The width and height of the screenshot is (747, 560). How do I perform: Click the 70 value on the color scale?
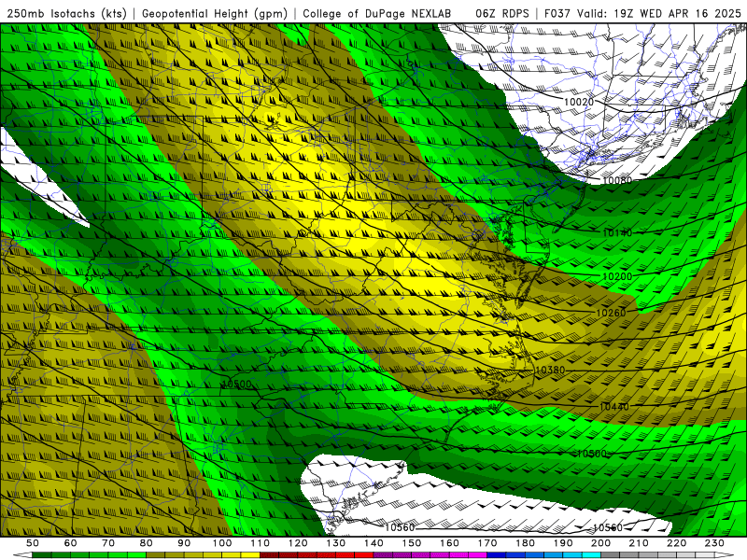(x=108, y=543)
